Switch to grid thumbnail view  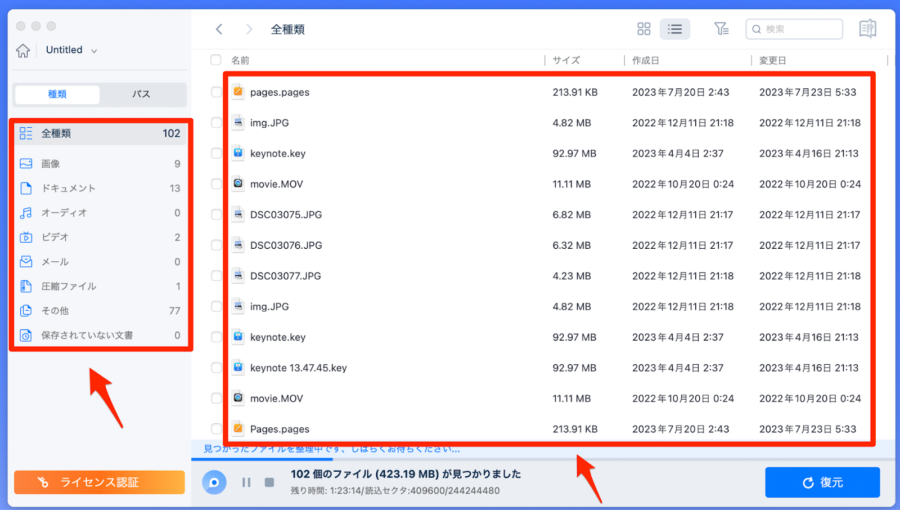pos(644,29)
